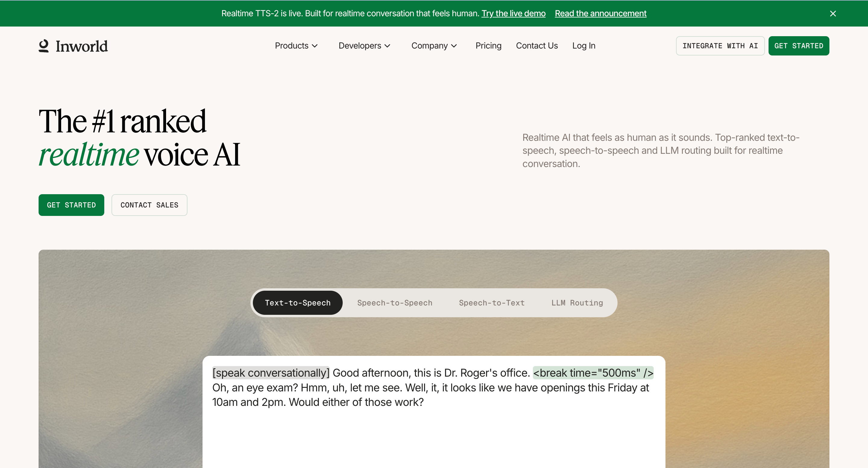868x468 pixels.
Task: Open the Contact Us page
Action: point(537,46)
